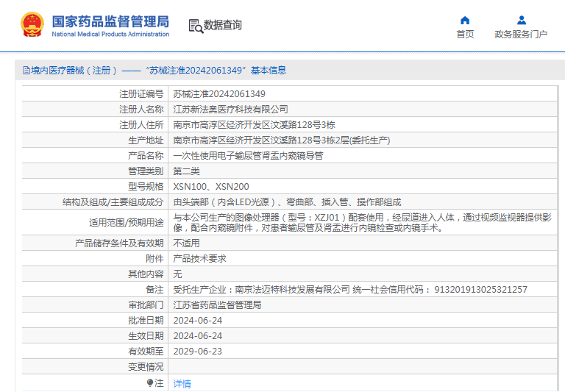Go to 首页 text link
565x392 pixels.
click(x=465, y=35)
